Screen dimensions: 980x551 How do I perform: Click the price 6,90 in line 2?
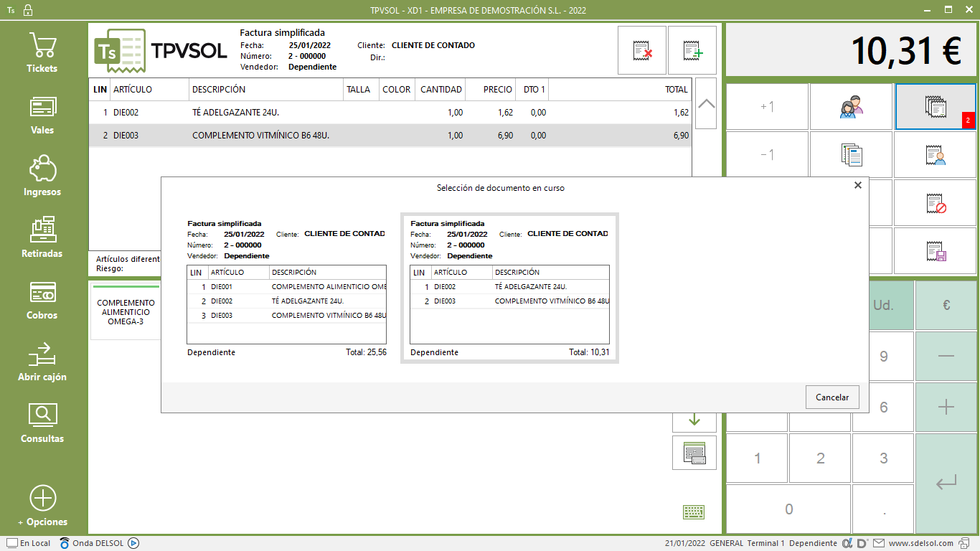pos(504,136)
